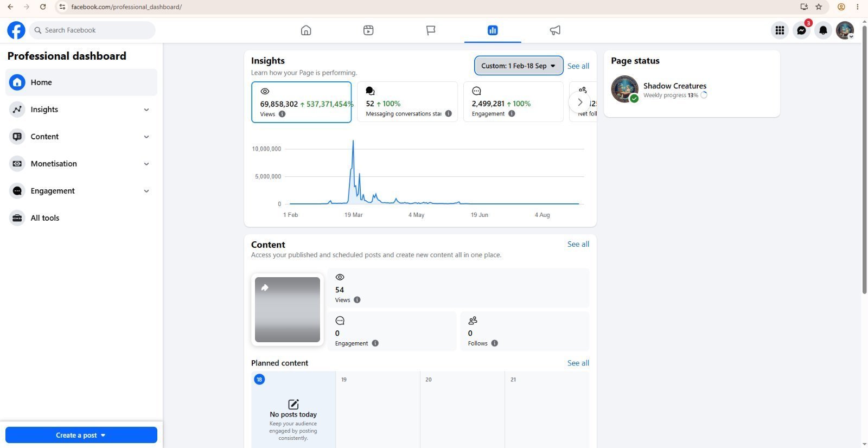
Task: Open the Create a post dropdown button
Action: pos(81,435)
